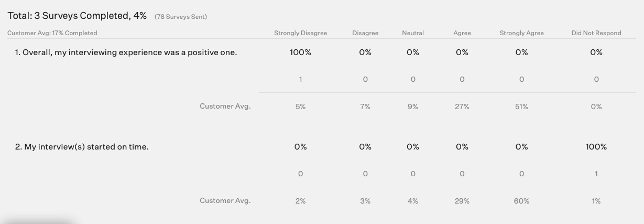Select the Customer Avg. label under question 2
The width and height of the screenshot is (644, 224).
tap(225, 200)
